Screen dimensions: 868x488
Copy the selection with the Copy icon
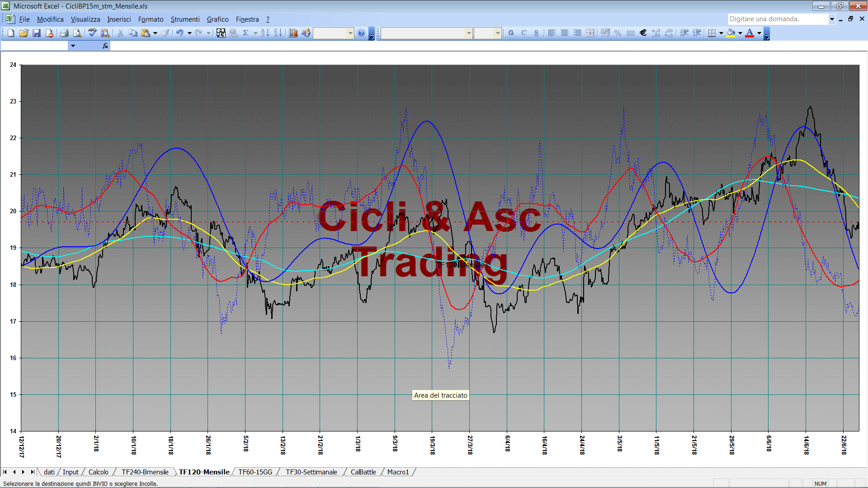click(133, 33)
